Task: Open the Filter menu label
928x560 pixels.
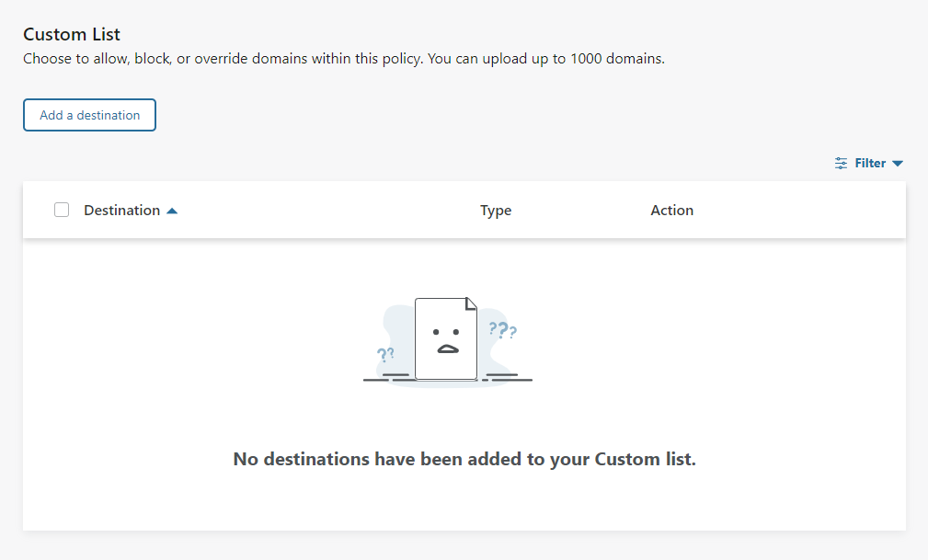Action: pos(870,163)
